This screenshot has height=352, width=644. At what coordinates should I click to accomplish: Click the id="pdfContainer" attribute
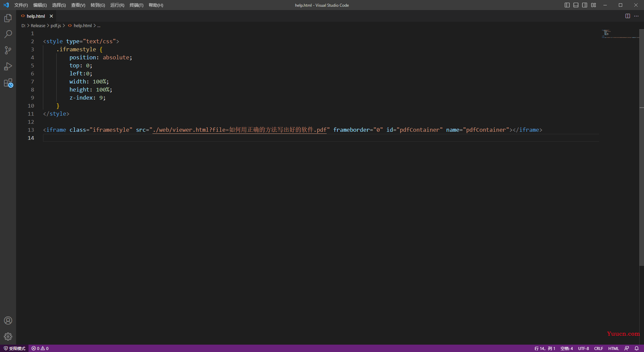(414, 130)
